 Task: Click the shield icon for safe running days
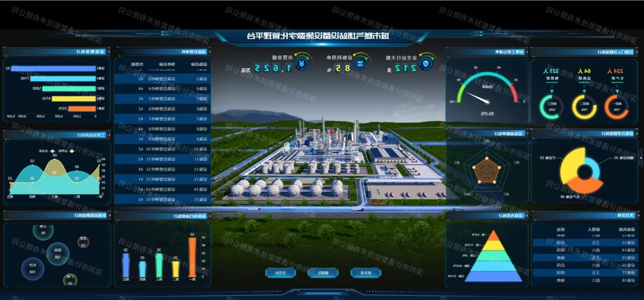point(430,63)
